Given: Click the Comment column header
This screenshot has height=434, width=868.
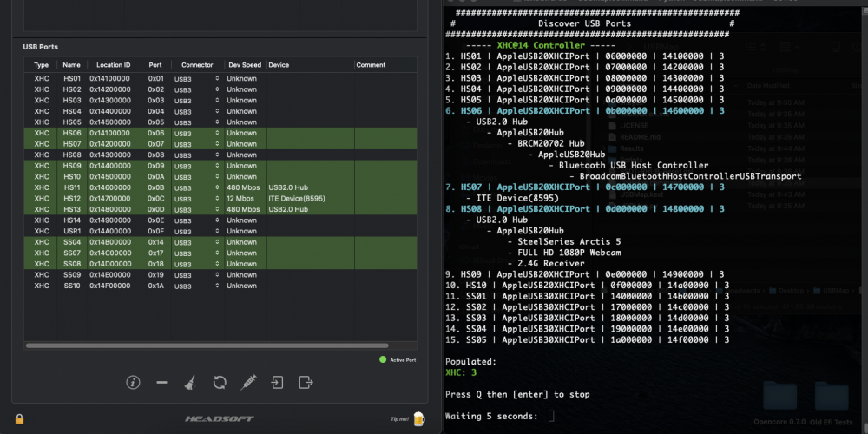Looking at the screenshot, I should click(371, 65).
